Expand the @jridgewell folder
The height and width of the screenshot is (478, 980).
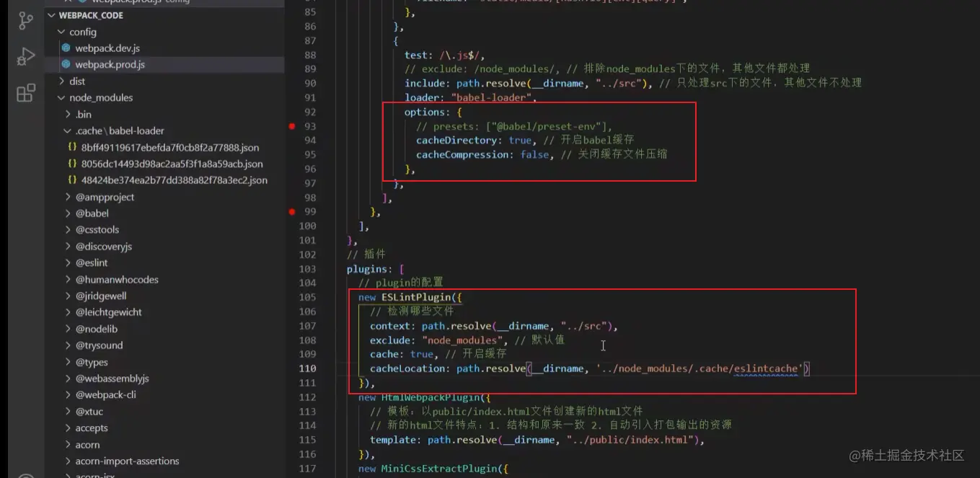click(101, 296)
